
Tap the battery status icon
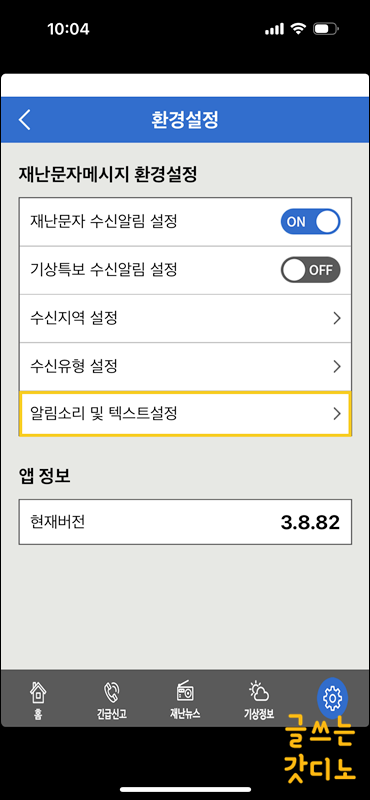point(326,29)
